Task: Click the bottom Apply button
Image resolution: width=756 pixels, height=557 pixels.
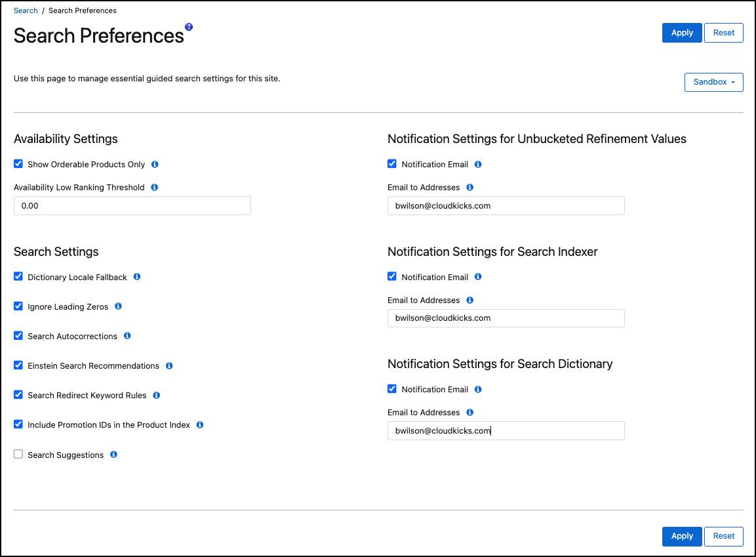Action: (x=682, y=536)
